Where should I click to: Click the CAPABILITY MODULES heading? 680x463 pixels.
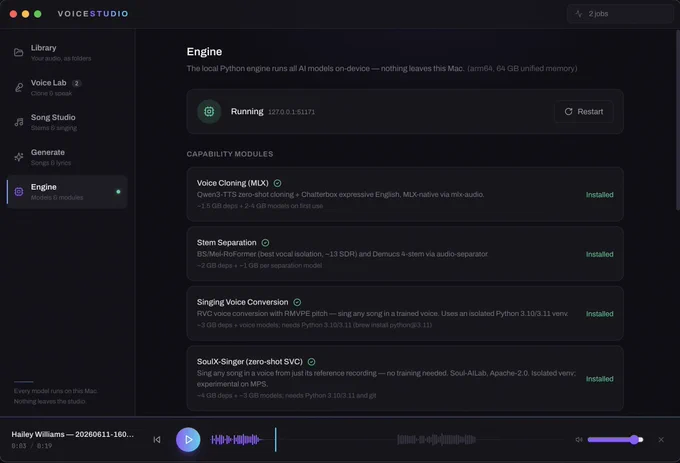click(x=230, y=154)
